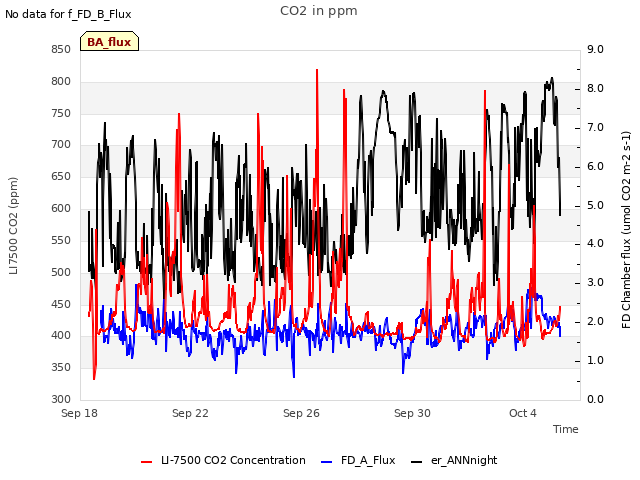This screenshot has width=640, height=480.
Task: Click the black er_ANNnight peak near Oct 5
Action: [x=552, y=78]
